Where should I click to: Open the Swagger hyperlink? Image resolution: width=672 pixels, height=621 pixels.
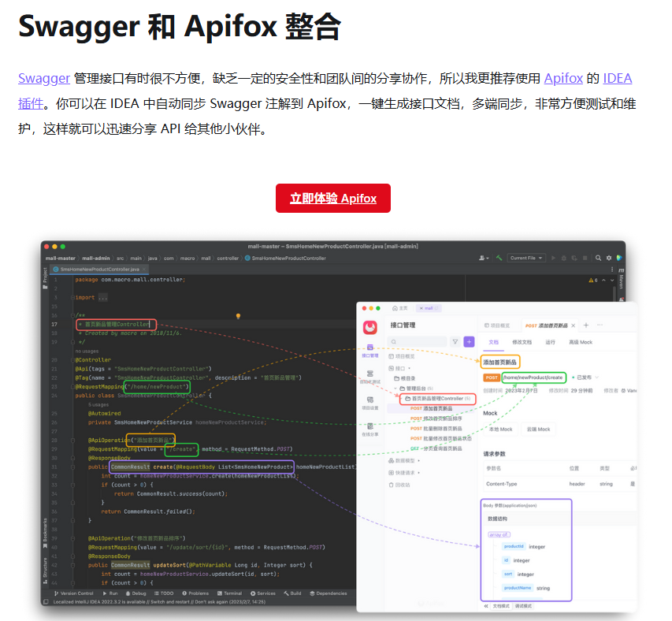[x=43, y=78]
